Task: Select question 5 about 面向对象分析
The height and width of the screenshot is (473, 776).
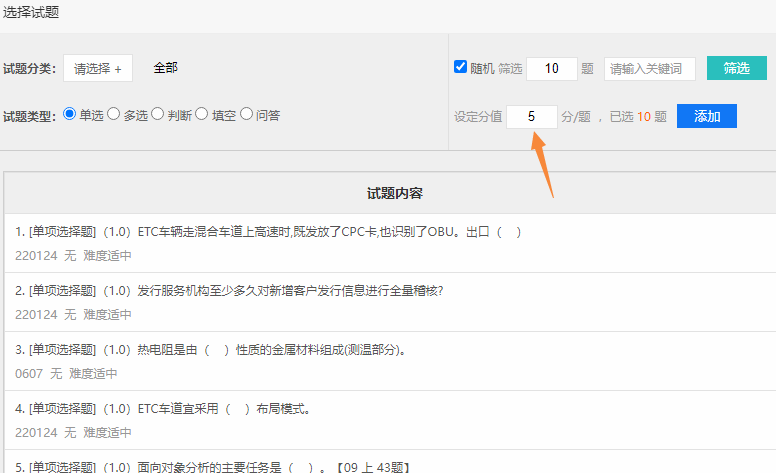Action: coord(390,462)
